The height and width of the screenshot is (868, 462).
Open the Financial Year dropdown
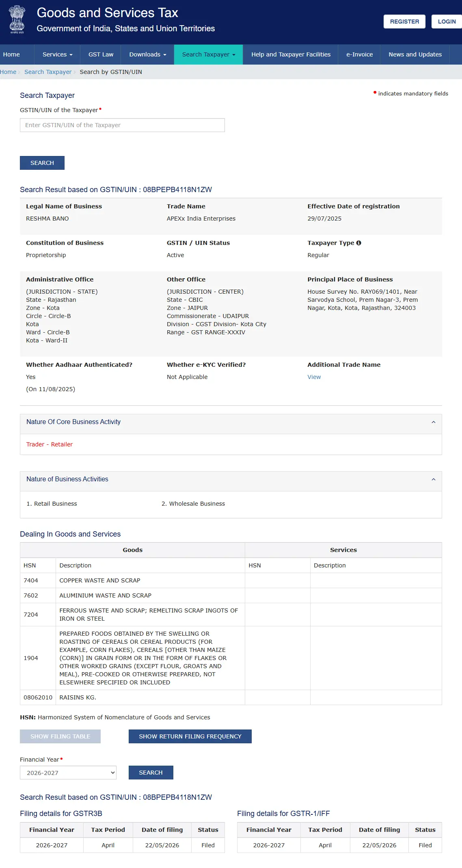[x=68, y=773]
